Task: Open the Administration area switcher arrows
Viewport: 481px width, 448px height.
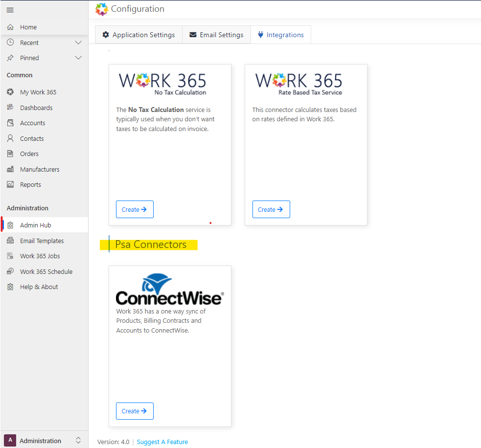Action: [78, 440]
